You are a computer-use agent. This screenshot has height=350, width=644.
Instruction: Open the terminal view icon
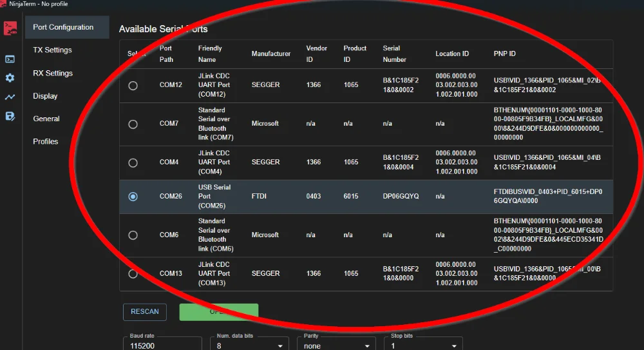[x=10, y=59]
